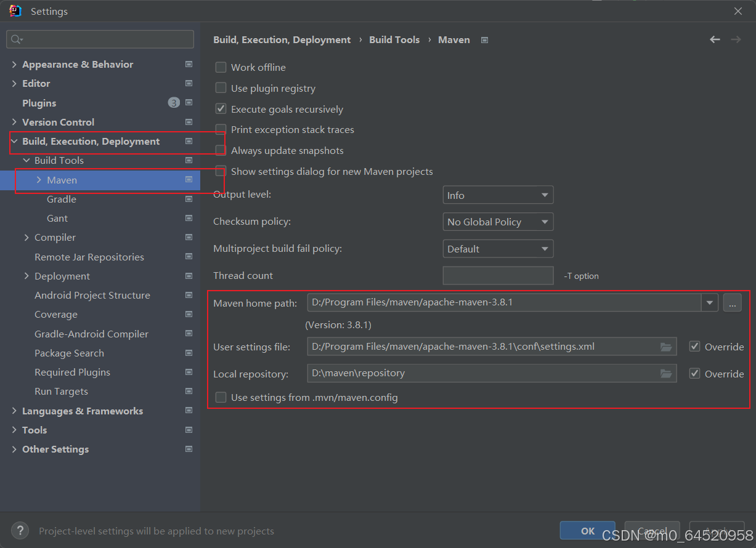756x548 pixels.
Task: Enable Work offline checkbox
Action: tap(221, 67)
